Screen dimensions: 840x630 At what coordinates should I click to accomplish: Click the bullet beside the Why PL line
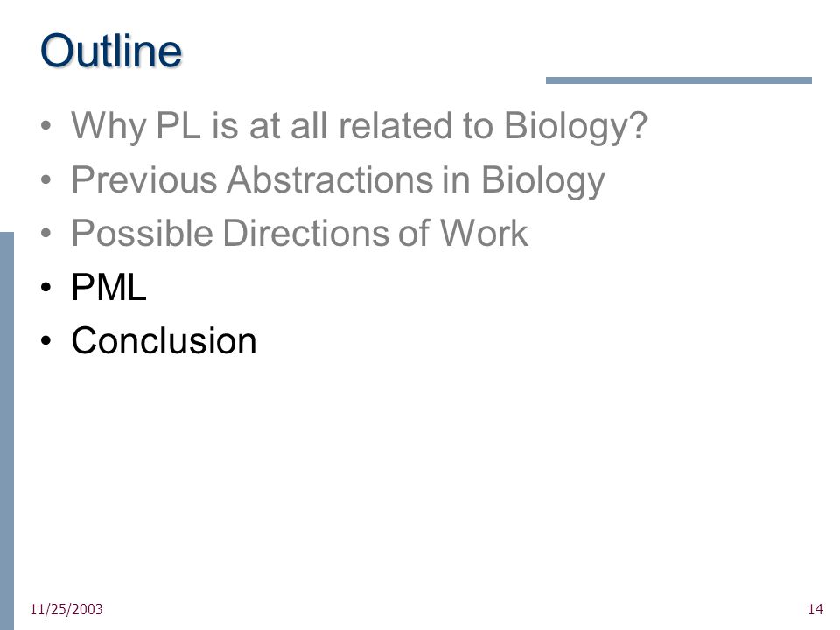click(46, 126)
